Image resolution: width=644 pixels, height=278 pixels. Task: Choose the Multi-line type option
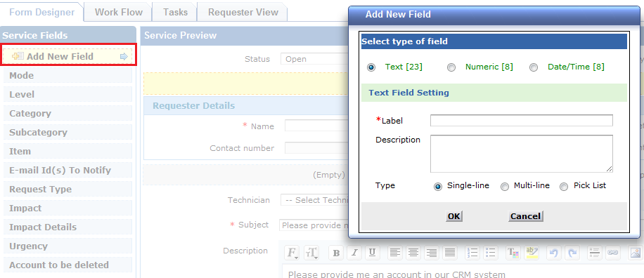tap(505, 187)
